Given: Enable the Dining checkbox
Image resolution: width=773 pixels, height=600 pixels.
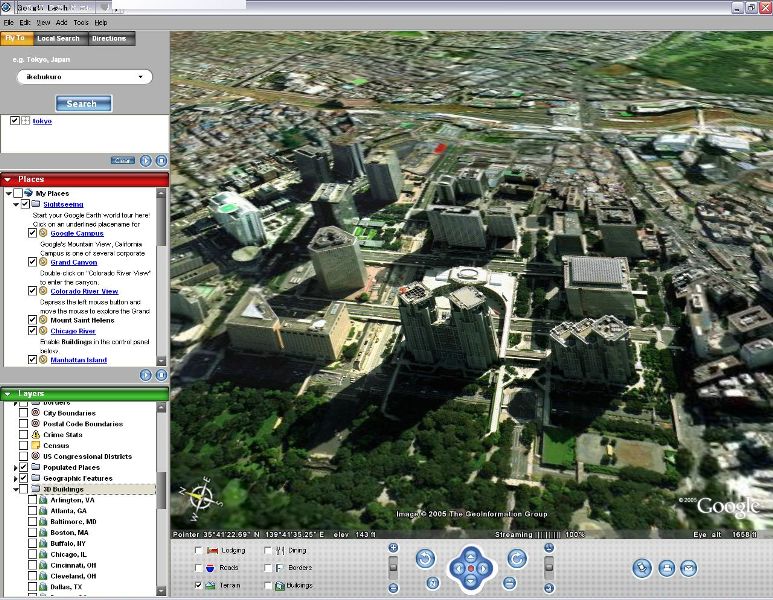Looking at the screenshot, I should click(268, 550).
